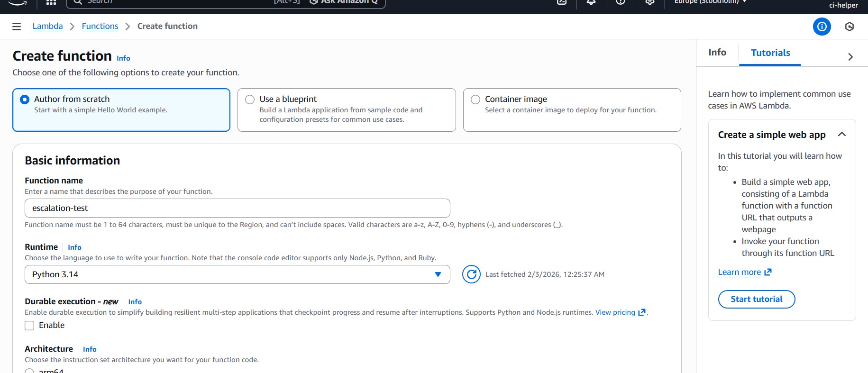Select Container image option
The height and width of the screenshot is (373, 868).
[475, 100]
